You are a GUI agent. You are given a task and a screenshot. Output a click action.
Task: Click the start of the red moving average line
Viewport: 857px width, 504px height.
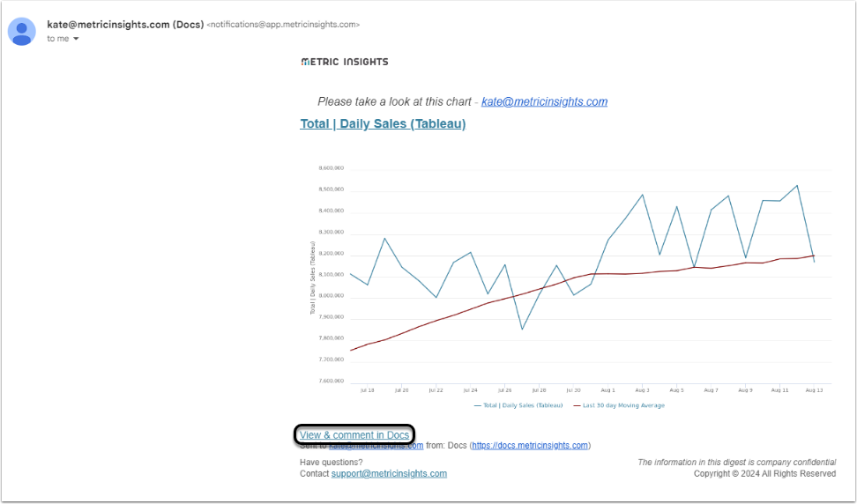click(351, 351)
